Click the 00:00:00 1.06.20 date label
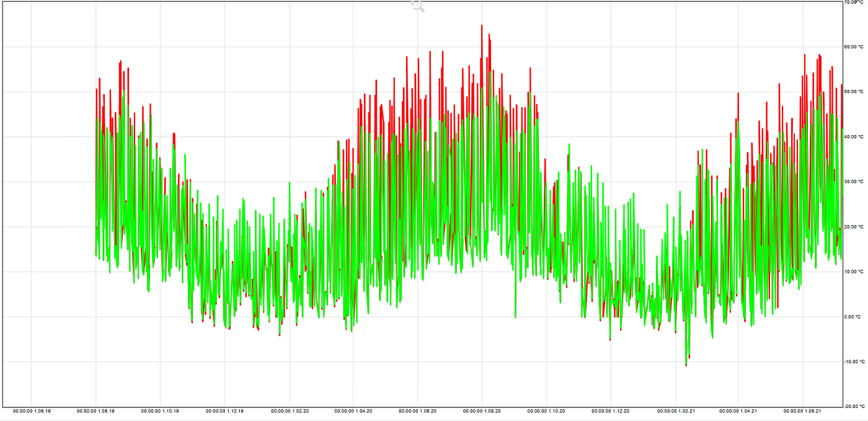Viewport: 868px width, 421px height. [417, 411]
